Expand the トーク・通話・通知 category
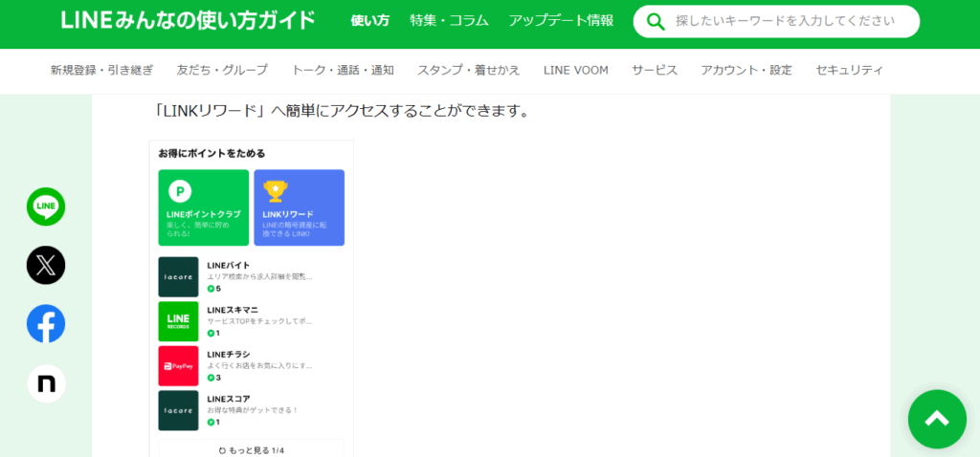 [343, 70]
